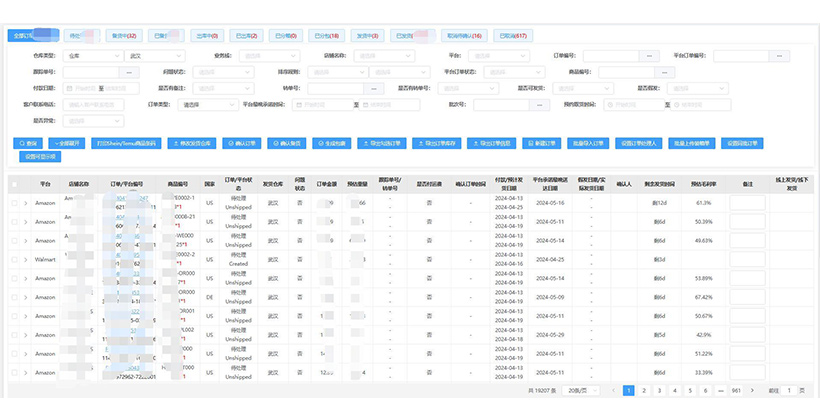Click the 查询 search icon button

[28, 144]
